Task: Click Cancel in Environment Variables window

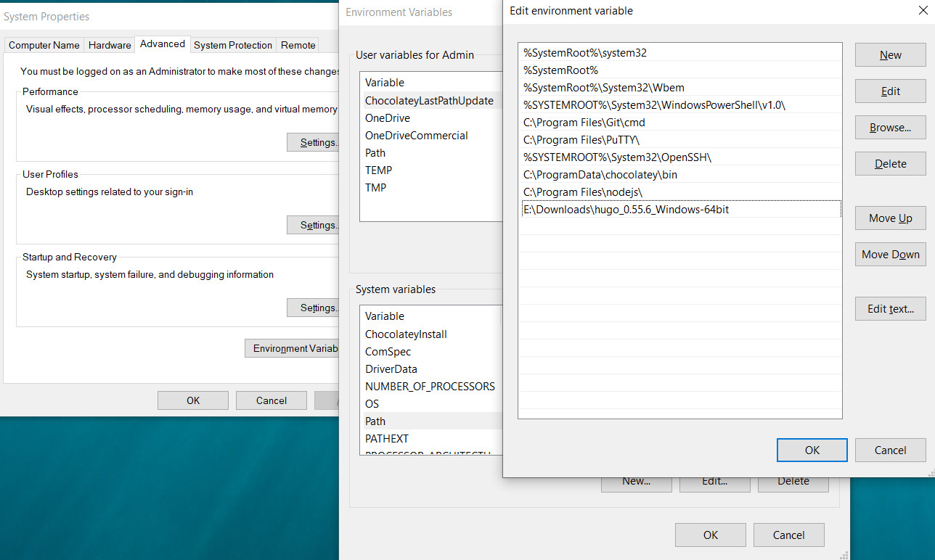Action: pyautogui.click(x=789, y=535)
